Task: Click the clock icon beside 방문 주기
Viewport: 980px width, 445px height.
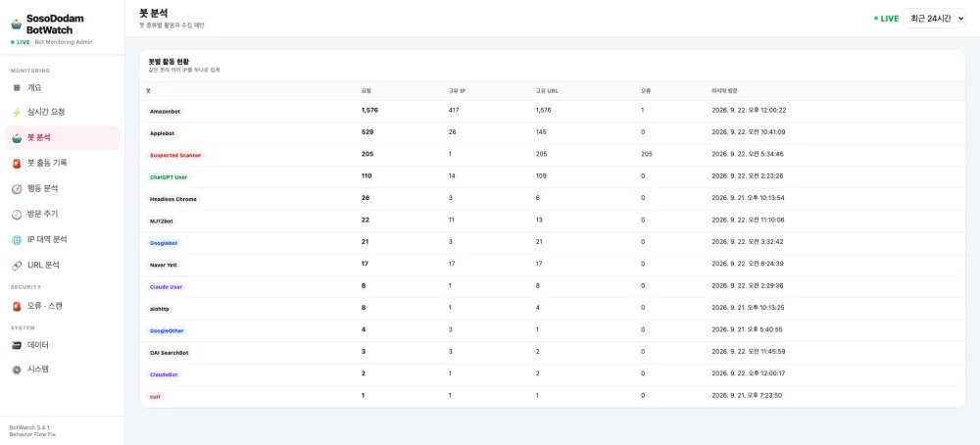Action: (17, 215)
